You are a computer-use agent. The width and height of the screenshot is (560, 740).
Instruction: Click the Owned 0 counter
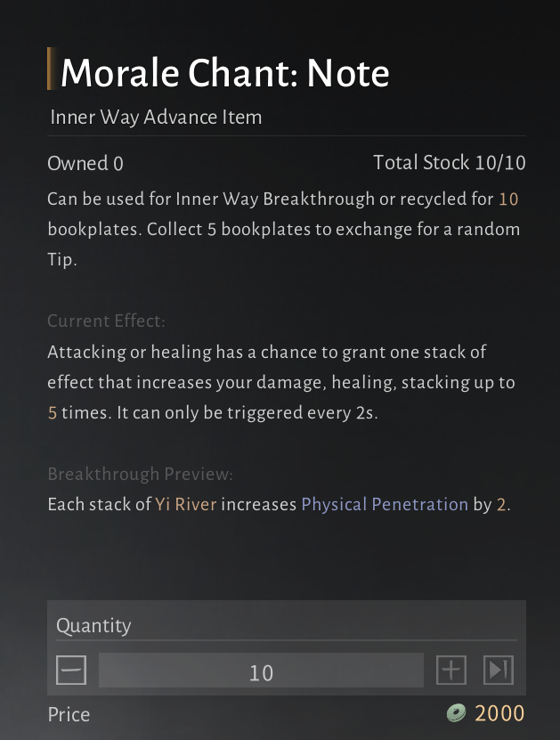coord(85,164)
